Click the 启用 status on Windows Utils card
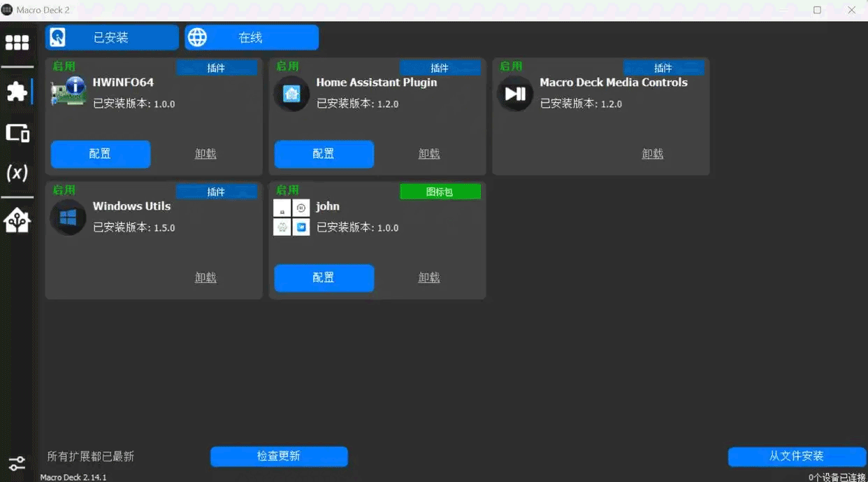The image size is (868, 482). 64,190
